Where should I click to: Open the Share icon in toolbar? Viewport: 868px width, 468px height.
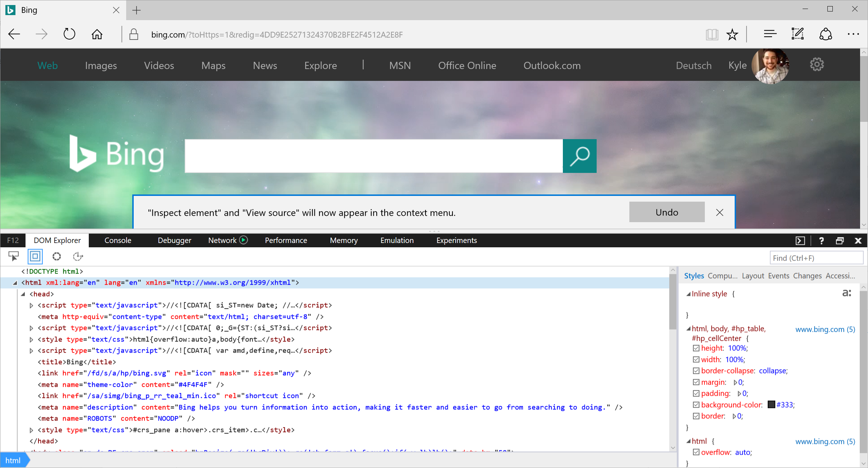coord(826,35)
